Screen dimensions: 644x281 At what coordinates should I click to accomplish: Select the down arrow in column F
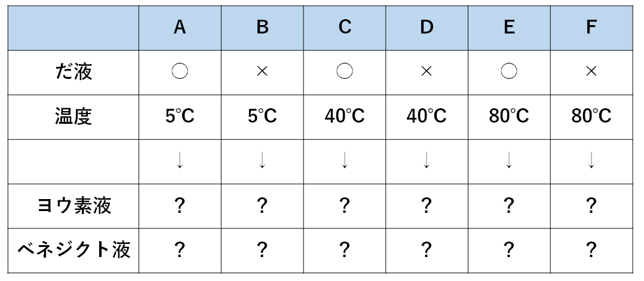(591, 160)
